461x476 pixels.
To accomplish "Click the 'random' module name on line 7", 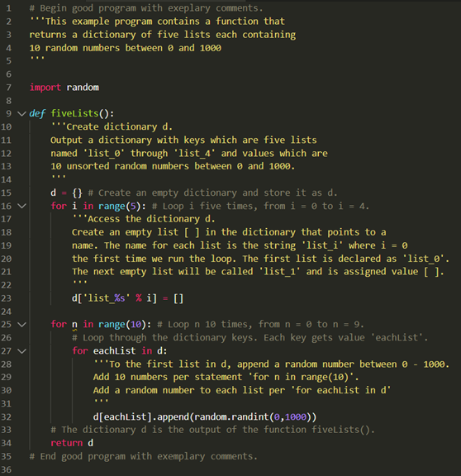I will (83, 88).
